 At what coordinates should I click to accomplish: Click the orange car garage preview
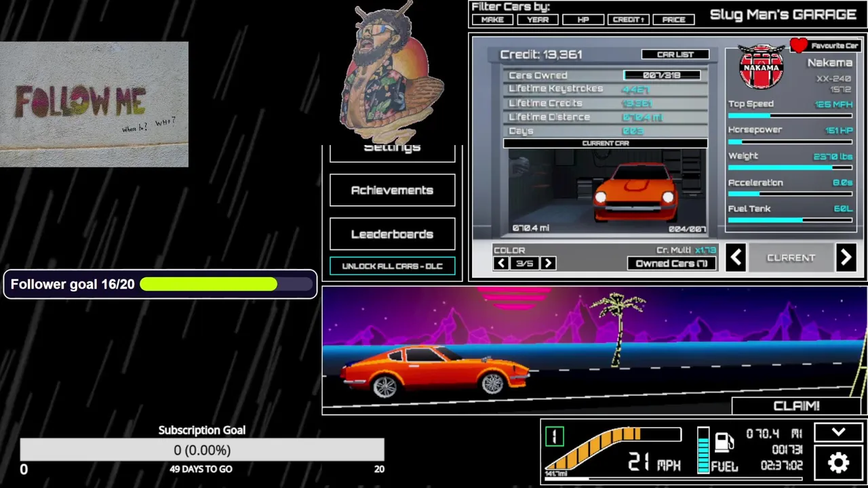coord(635,193)
